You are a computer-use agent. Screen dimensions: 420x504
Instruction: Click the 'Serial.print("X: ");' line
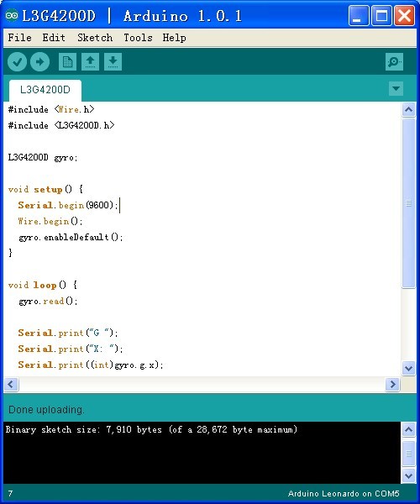pyautogui.click(x=71, y=349)
